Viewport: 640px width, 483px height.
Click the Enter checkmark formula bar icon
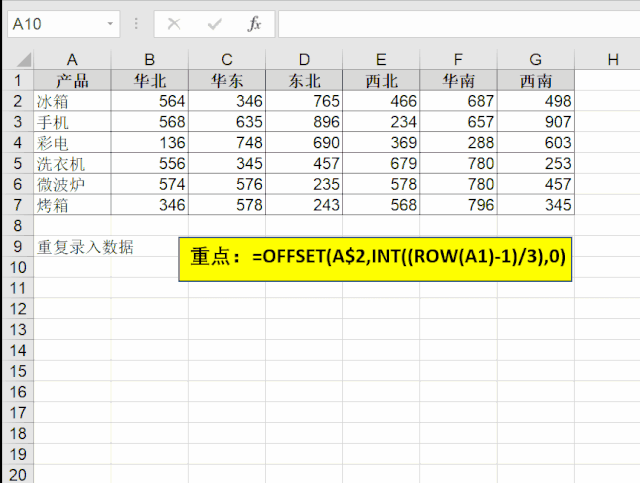tap(214, 24)
